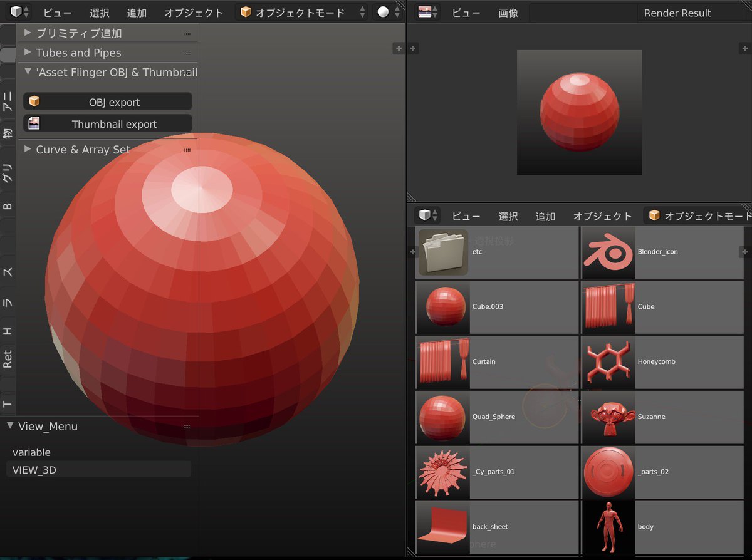Switch to the B tool shelf tab
752x560 pixels.
pyautogui.click(x=8, y=206)
